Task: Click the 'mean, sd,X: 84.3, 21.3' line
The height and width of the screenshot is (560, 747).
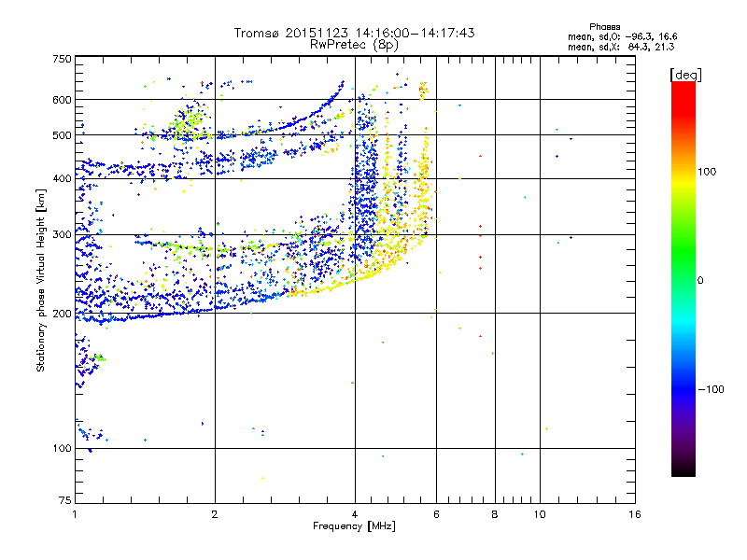Action: tap(621, 47)
